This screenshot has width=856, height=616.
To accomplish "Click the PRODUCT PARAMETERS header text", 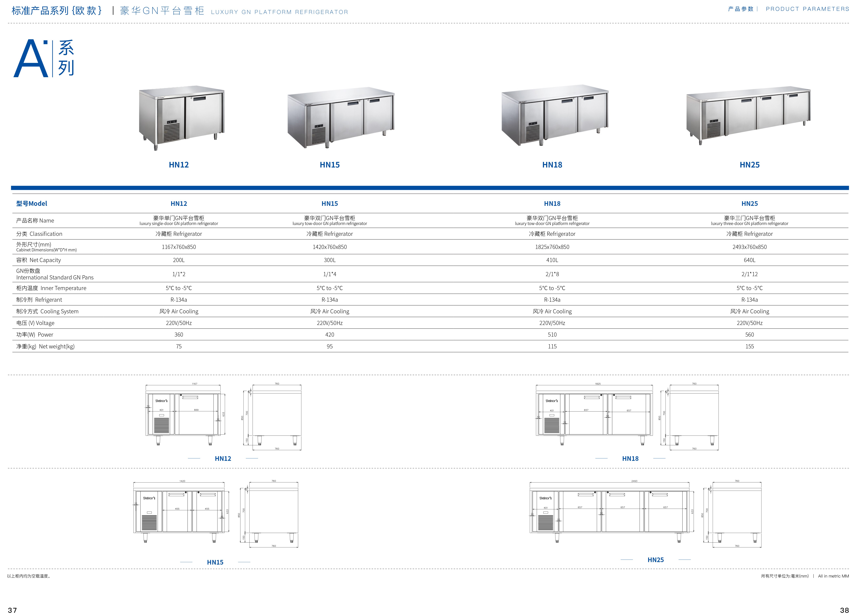I will click(807, 9).
